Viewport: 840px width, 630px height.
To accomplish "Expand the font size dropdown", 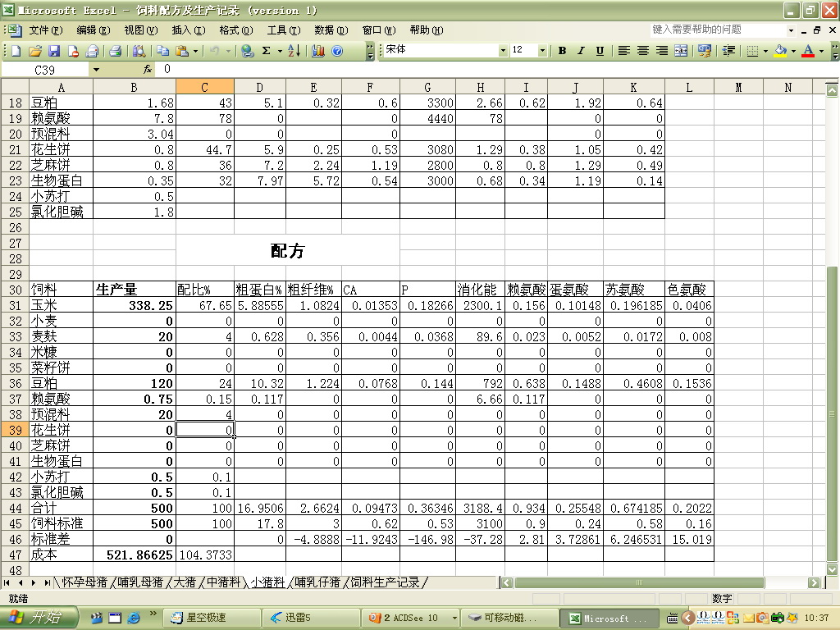I will tap(542, 51).
